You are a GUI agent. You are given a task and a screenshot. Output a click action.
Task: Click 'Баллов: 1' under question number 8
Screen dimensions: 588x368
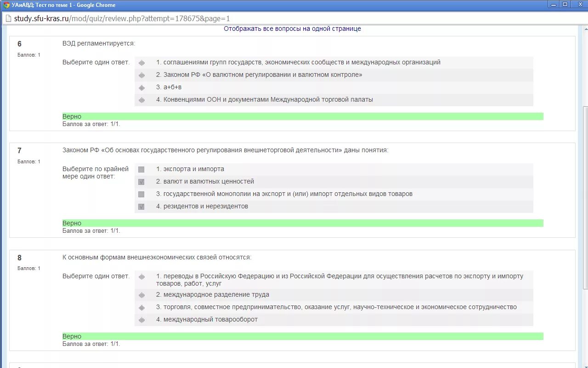click(29, 268)
